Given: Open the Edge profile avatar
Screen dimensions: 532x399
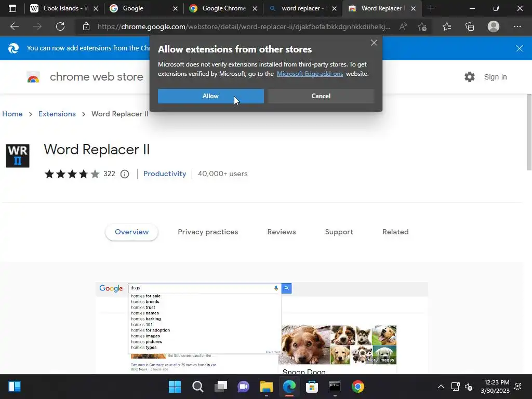Looking at the screenshot, I should coord(494,26).
